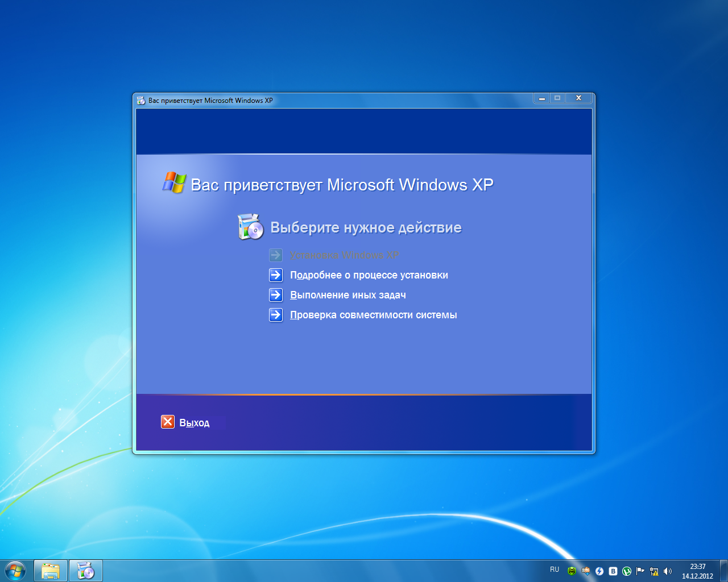This screenshot has width=728, height=582.
Task: Click the clock showing 23:37
Action: pos(697,571)
